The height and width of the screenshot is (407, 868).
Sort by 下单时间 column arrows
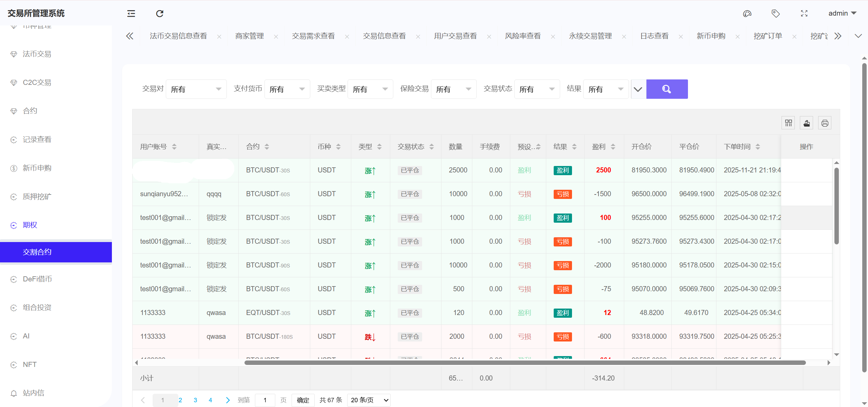click(x=757, y=147)
